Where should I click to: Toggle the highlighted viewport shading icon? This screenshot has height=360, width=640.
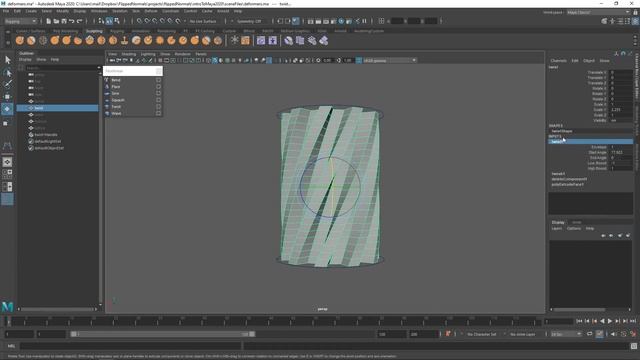215,60
